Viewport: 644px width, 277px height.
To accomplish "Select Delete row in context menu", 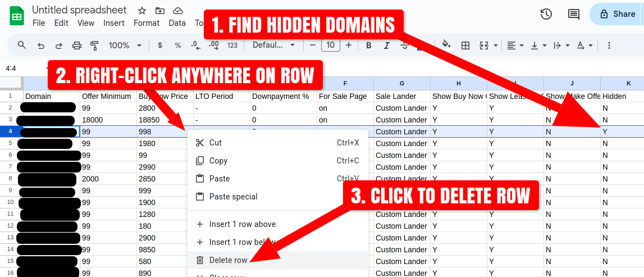I will [x=277, y=260].
